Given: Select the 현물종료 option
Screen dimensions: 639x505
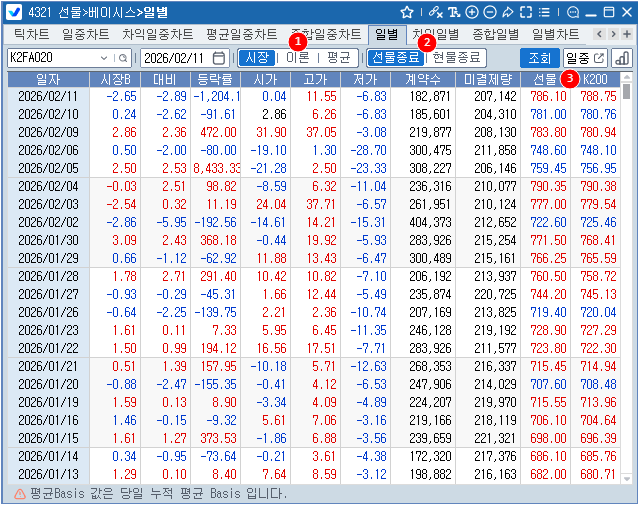Looking at the screenshot, I should coord(457,58).
